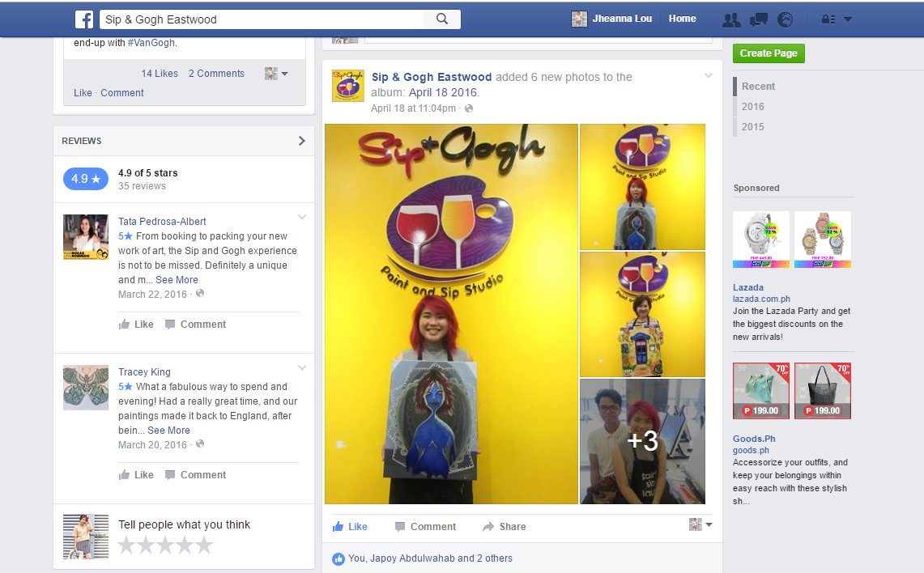The height and width of the screenshot is (573, 924).
Task: Open options chevron on Tracey King's review
Action: [302, 368]
